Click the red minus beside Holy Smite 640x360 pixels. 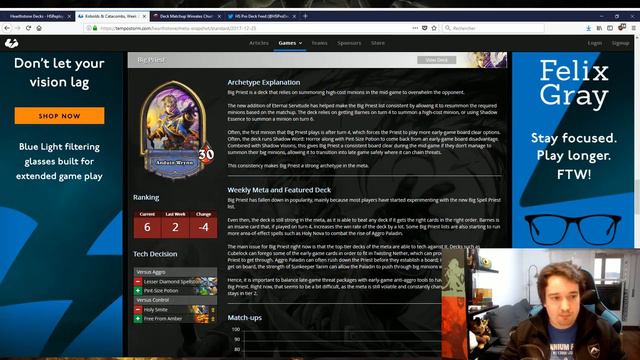coord(138,310)
